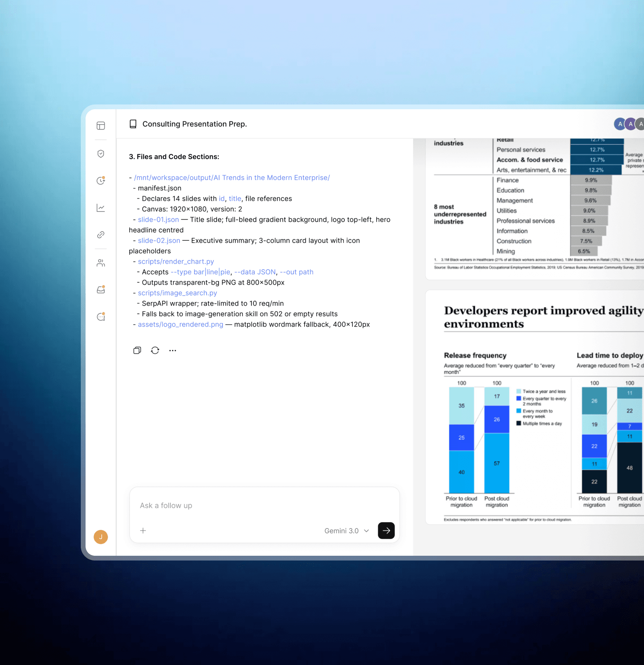
Task: Open the scripts/image_search.py link
Action: (177, 293)
